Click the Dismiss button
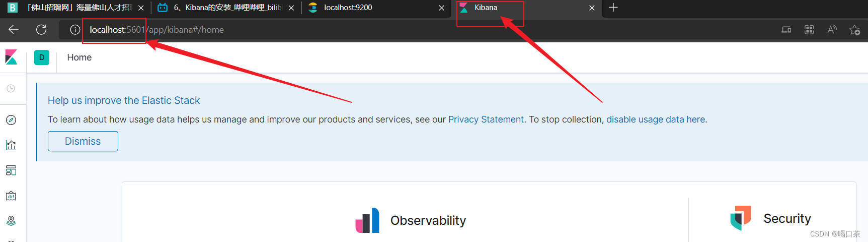Screen dimensions: 868x242 tap(83, 141)
